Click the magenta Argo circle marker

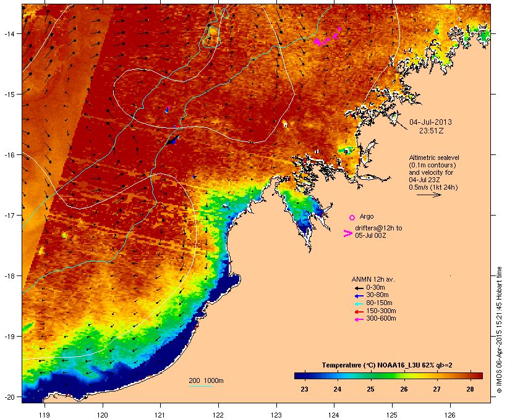[x=352, y=217]
